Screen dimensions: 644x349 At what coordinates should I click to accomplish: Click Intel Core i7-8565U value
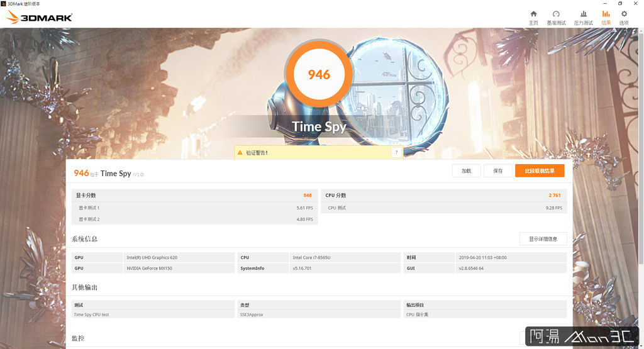[311, 257]
